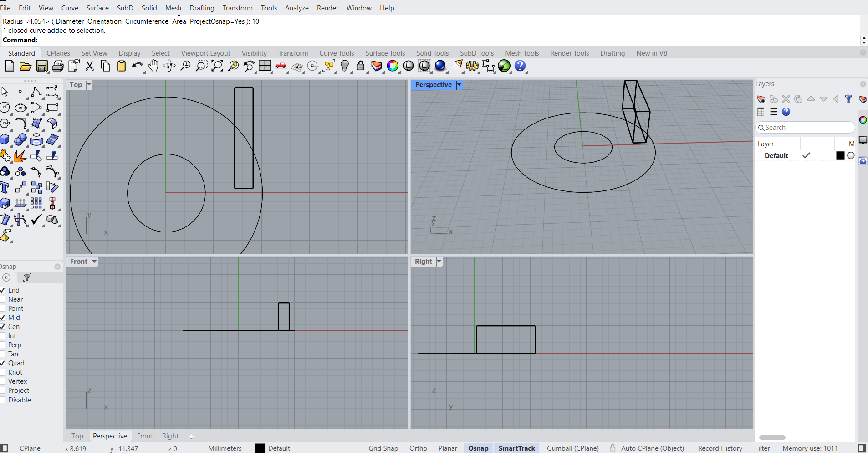Viewport: 868px width, 453px height.
Task: Open the Surface menu
Action: (x=97, y=8)
